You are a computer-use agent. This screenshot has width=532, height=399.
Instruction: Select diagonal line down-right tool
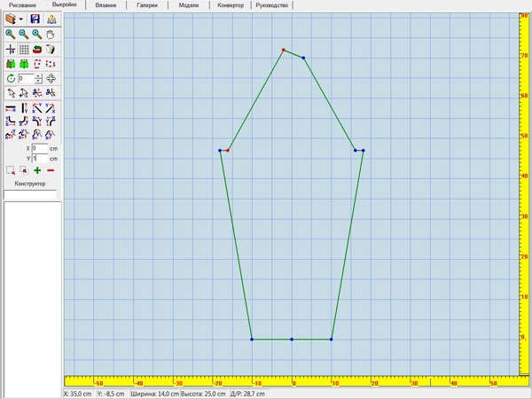tap(37, 108)
